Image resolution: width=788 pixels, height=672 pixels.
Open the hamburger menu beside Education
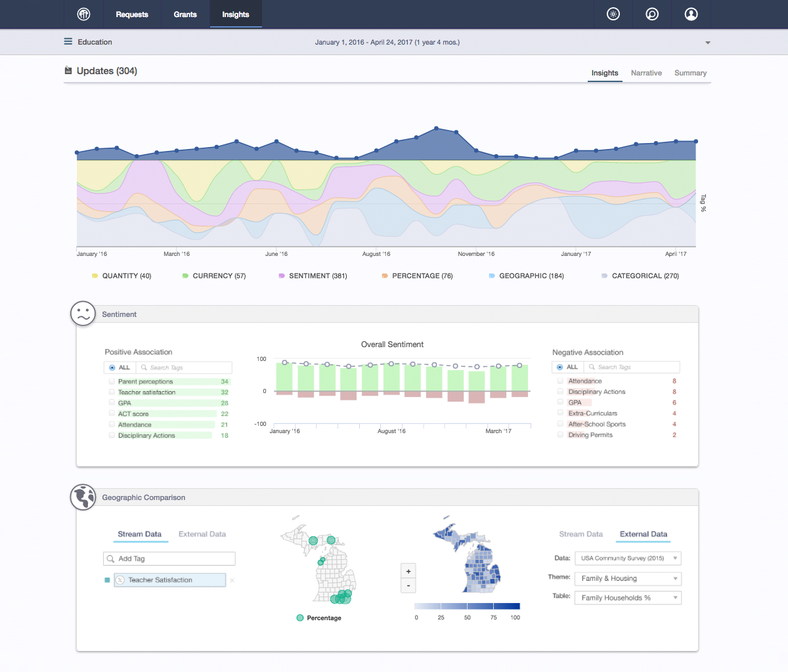coord(68,42)
